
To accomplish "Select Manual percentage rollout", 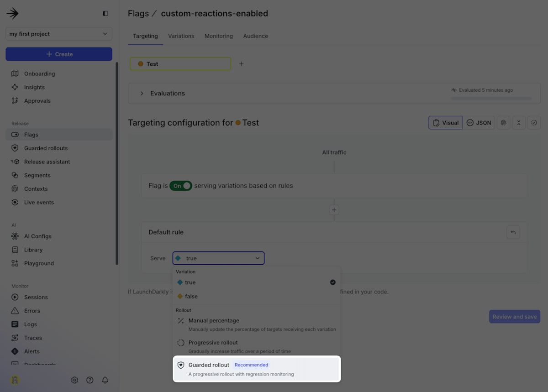I will click(256, 324).
